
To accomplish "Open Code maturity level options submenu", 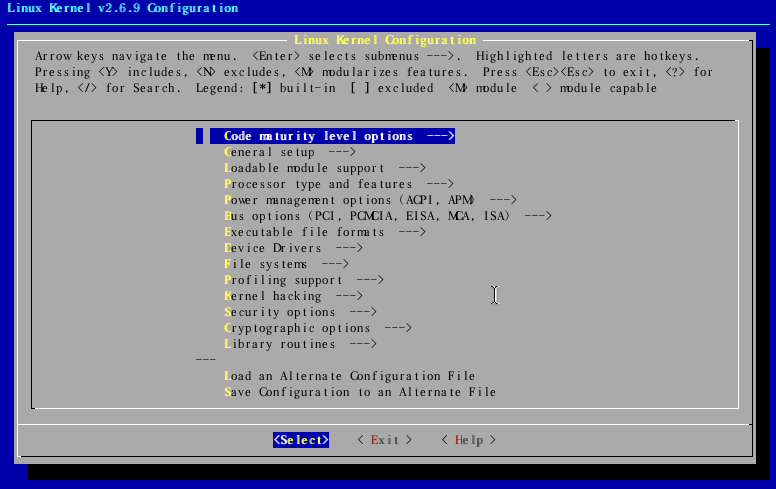I will 332,136.
